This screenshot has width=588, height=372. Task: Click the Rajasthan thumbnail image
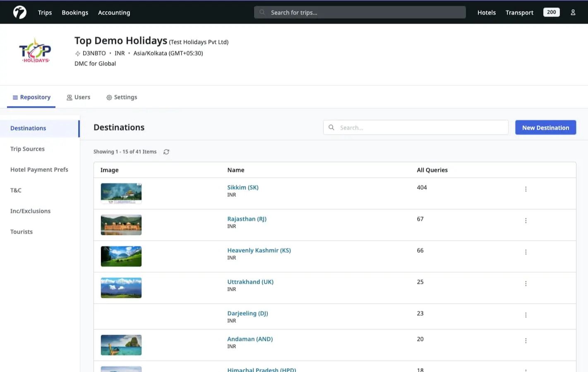tap(121, 225)
